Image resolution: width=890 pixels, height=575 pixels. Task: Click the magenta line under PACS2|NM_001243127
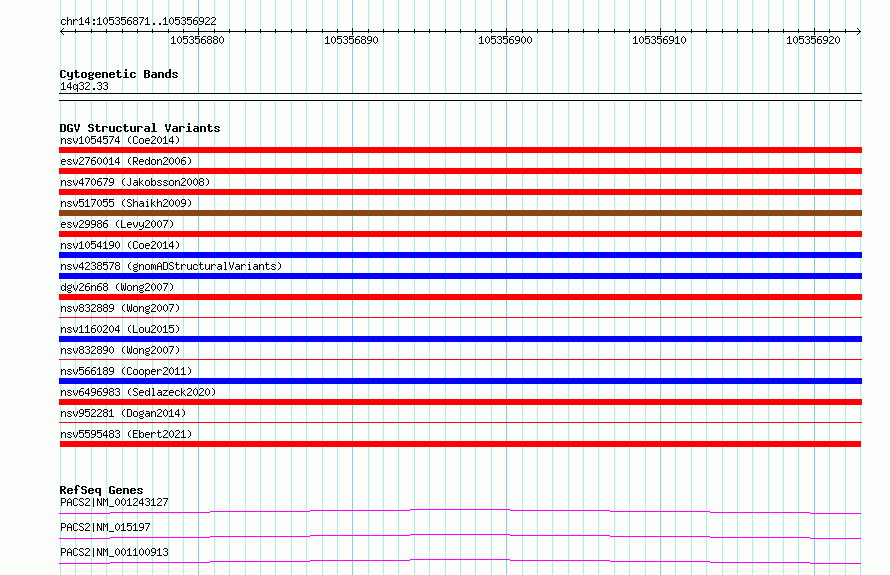460,511
